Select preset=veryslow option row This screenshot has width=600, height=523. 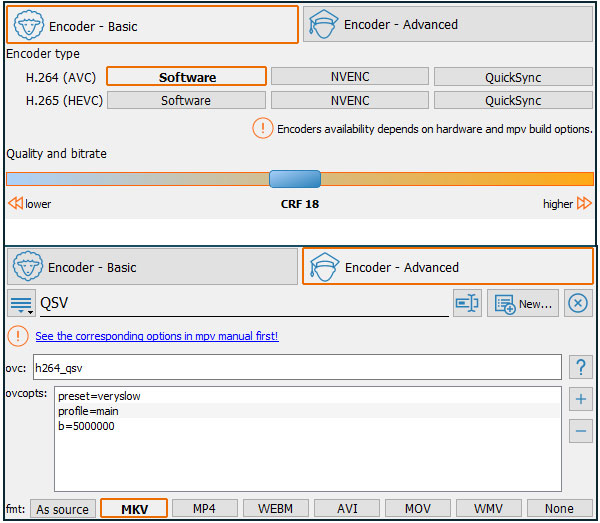pyautogui.click(x=308, y=396)
